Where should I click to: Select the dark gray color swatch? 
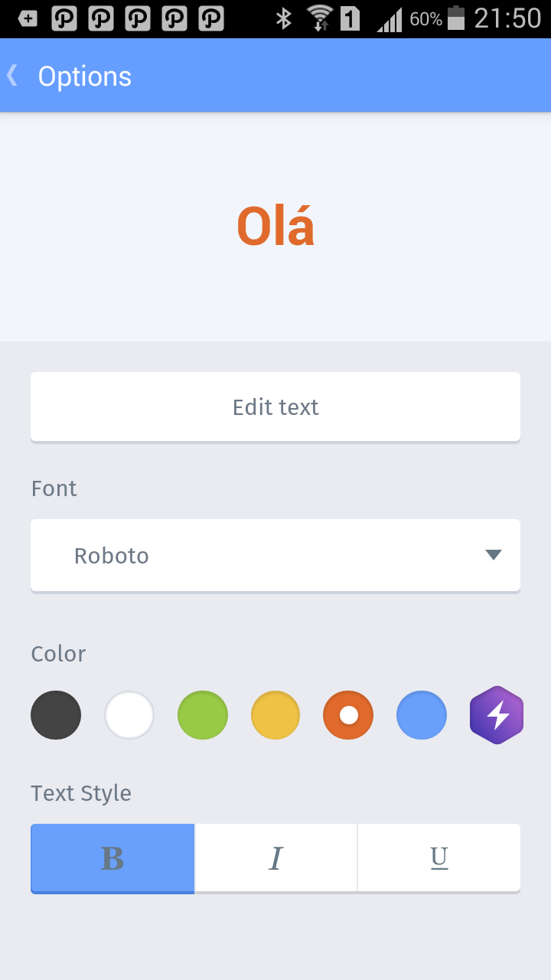[56, 715]
